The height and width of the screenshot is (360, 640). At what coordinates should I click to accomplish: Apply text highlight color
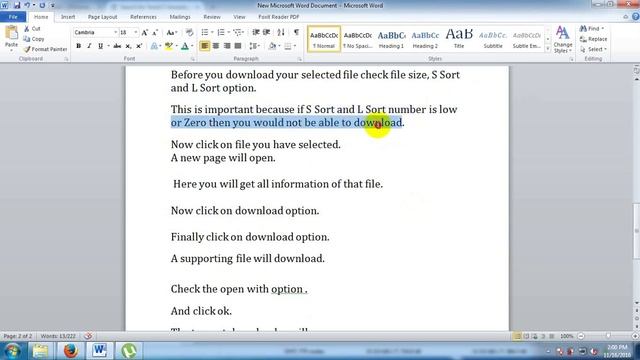tap(168, 46)
